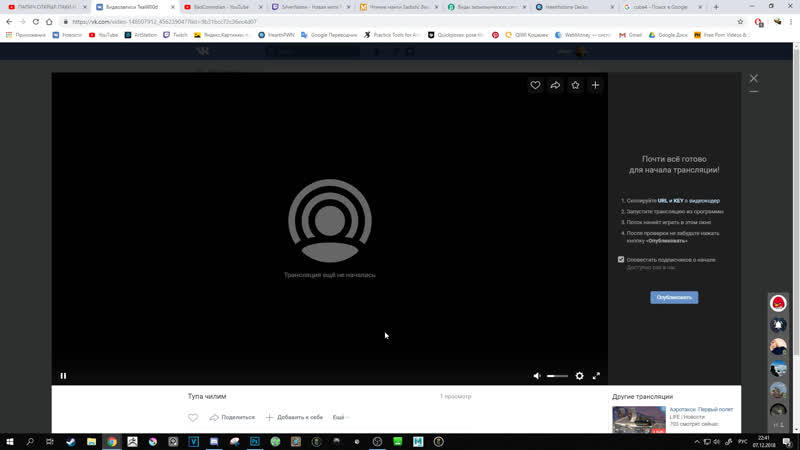The height and width of the screenshot is (450, 800).
Task: Switch to the Hearthstone Decks browser tab
Action: click(x=575, y=7)
